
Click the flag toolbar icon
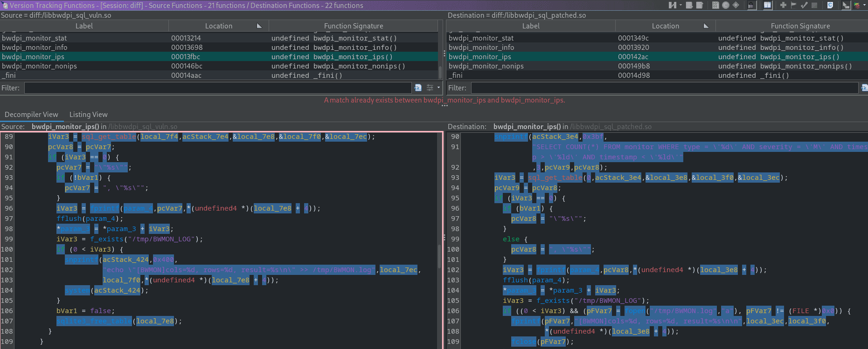coord(793,5)
